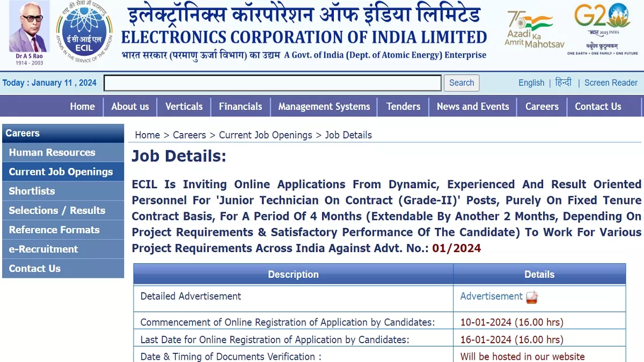Open Selections / Results in sidebar
This screenshot has height=362, width=644.
[x=57, y=210]
